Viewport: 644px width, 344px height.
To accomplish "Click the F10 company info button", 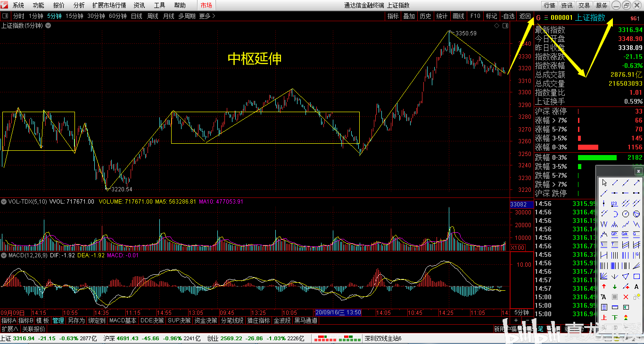I will [475, 16].
